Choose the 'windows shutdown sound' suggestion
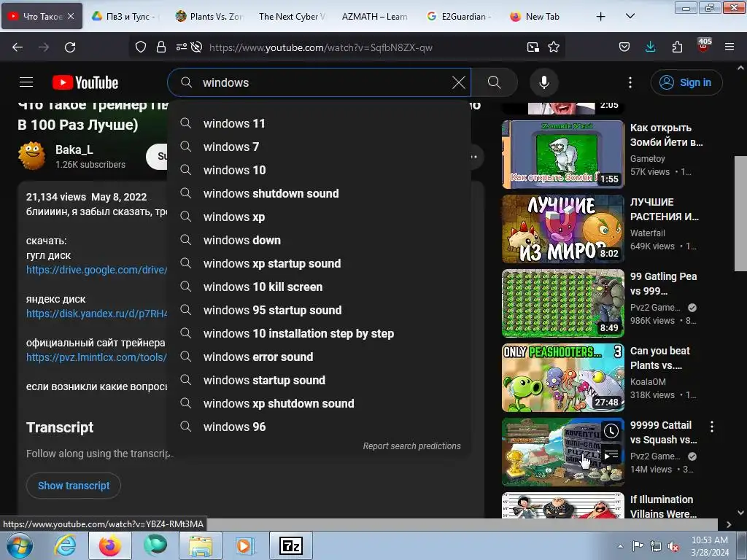Screen dimensions: 747x560 click(x=319, y=193)
